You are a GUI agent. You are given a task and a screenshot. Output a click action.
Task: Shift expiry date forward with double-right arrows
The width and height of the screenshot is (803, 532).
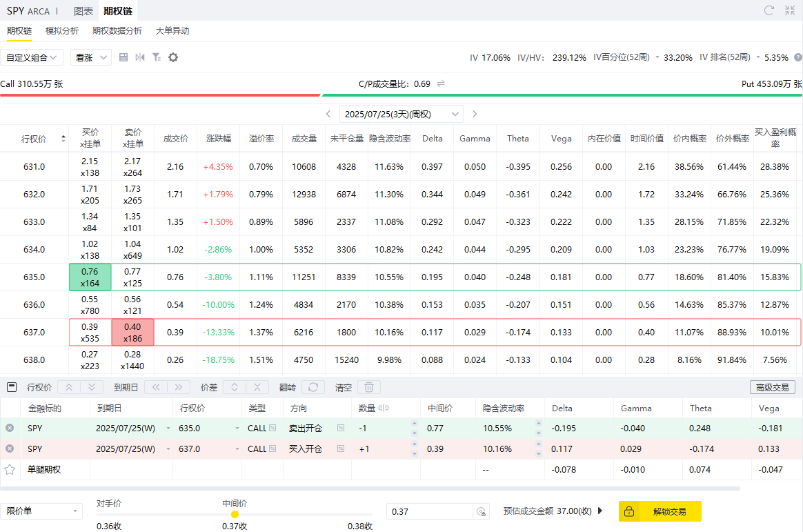coord(178,388)
